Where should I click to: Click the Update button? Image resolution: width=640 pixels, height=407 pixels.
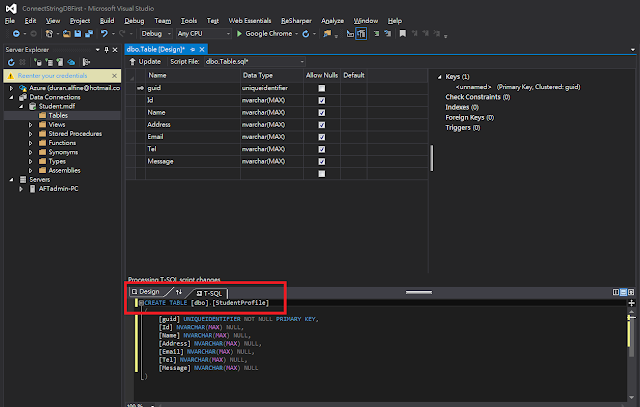[x=144, y=61]
